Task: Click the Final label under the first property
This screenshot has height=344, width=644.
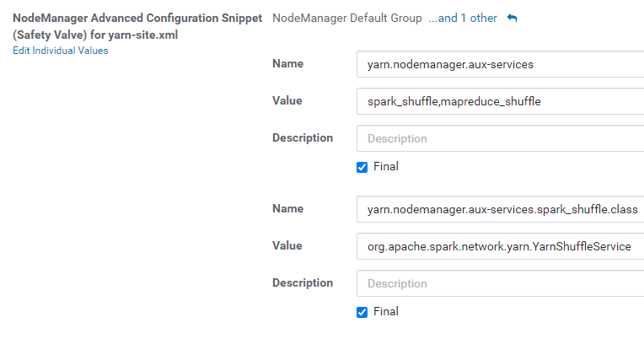Action: pyautogui.click(x=385, y=167)
